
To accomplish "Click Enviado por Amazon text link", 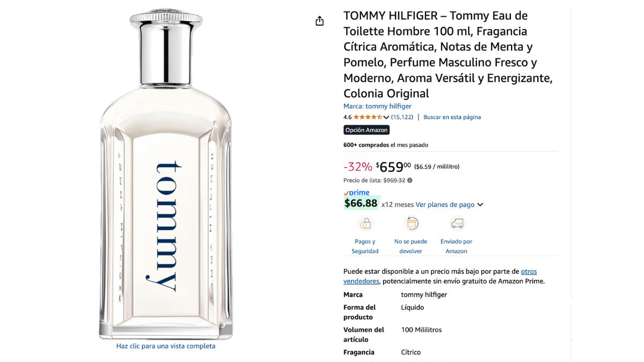I will [457, 246].
